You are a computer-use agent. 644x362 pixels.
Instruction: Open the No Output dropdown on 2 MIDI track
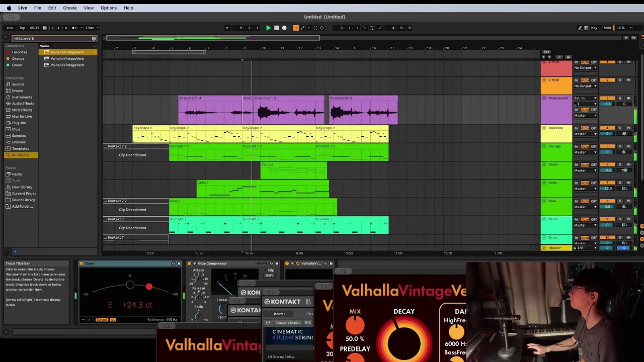(586, 86)
